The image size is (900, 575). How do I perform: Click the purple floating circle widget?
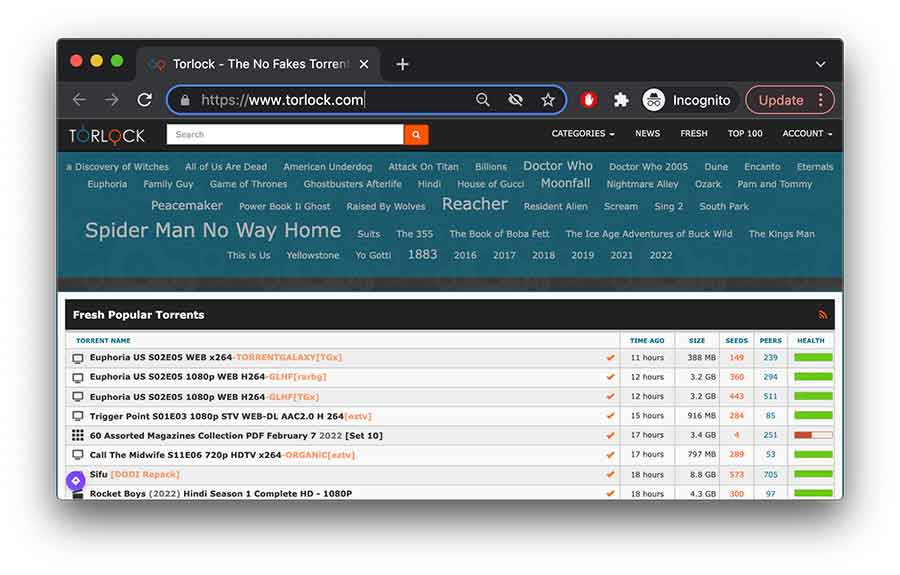[x=75, y=481]
